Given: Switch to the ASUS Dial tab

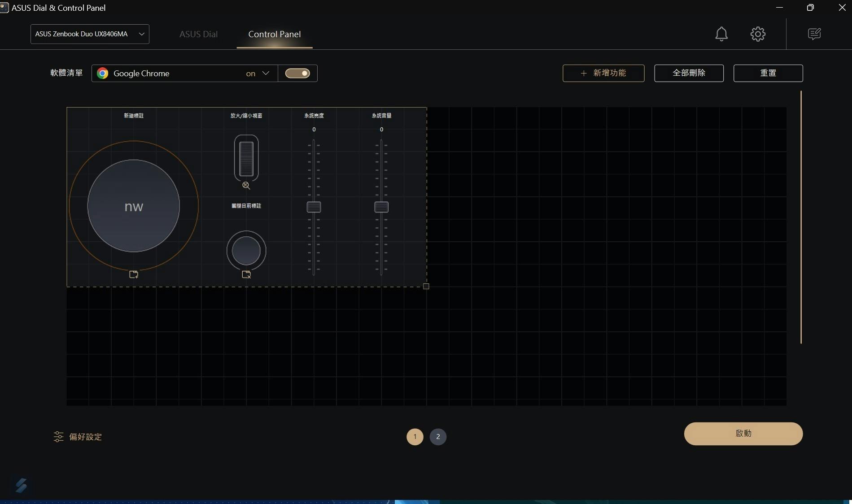Looking at the screenshot, I should (198, 35).
